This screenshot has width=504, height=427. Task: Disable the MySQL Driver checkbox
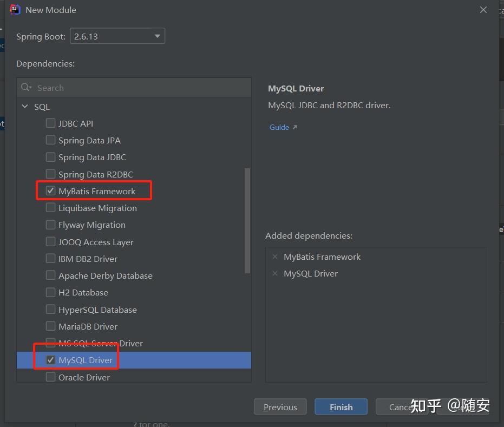coord(50,360)
